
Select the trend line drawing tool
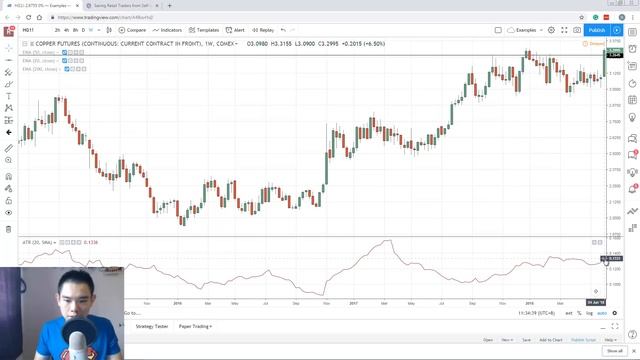coord(9,60)
